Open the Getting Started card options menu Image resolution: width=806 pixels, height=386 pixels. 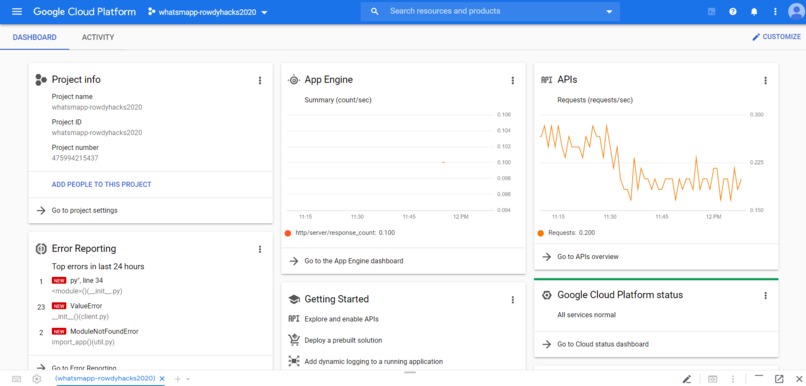pyautogui.click(x=512, y=300)
